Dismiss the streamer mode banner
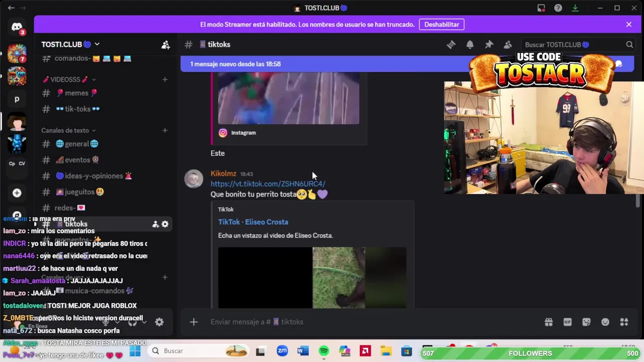Image resolution: width=644 pixels, height=362 pixels. tap(628, 24)
